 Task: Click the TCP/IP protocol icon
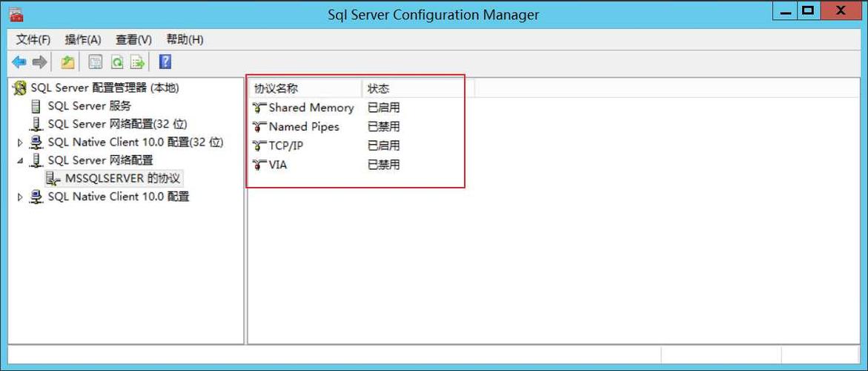pyautogui.click(x=259, y=145)
